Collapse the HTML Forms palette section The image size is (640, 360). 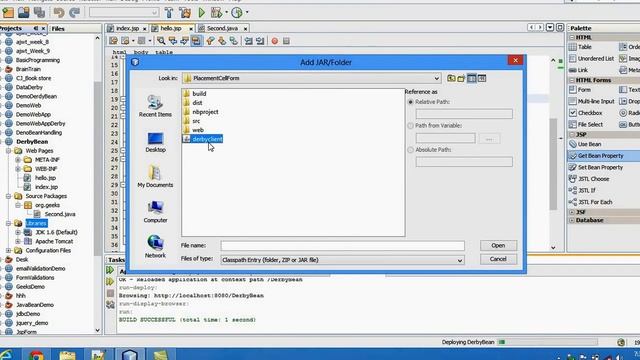click(572, 80)
